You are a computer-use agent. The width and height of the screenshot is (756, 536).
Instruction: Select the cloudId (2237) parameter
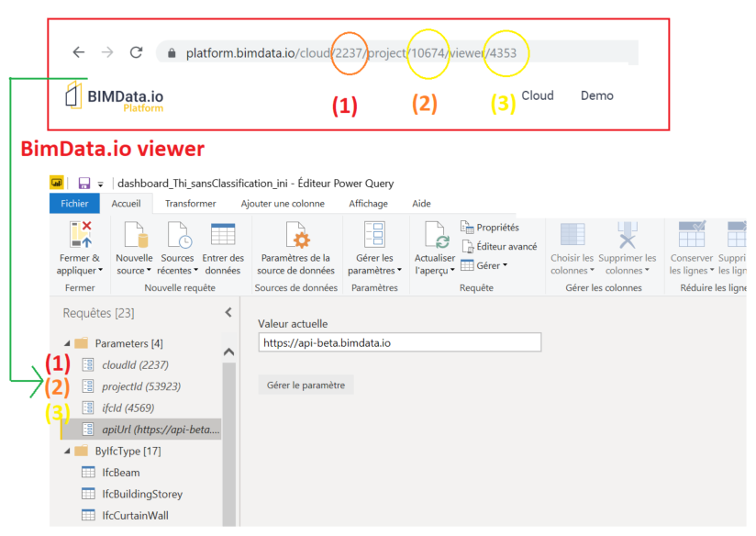pyautogui.click(x=135, y=365)
